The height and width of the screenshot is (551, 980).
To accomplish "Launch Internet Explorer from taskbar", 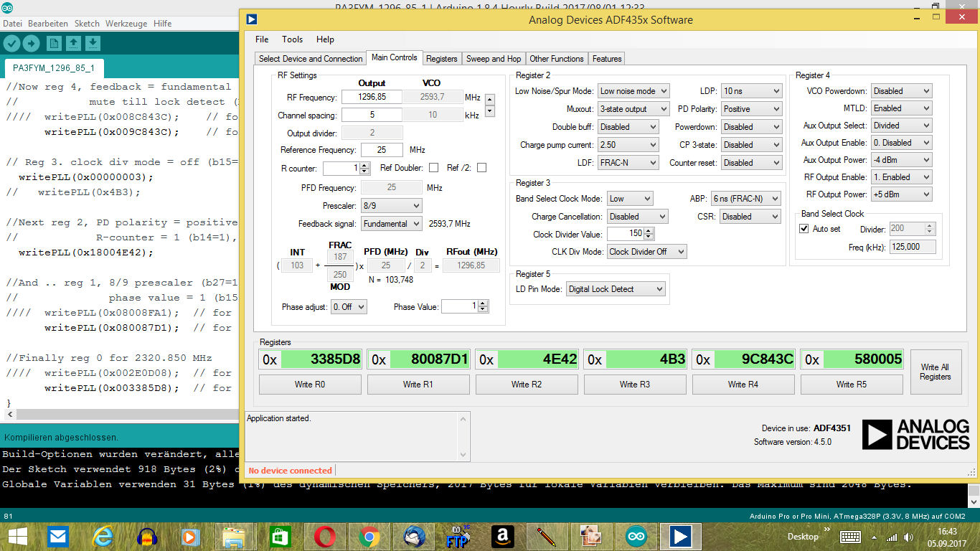I will tap(103, 536).
